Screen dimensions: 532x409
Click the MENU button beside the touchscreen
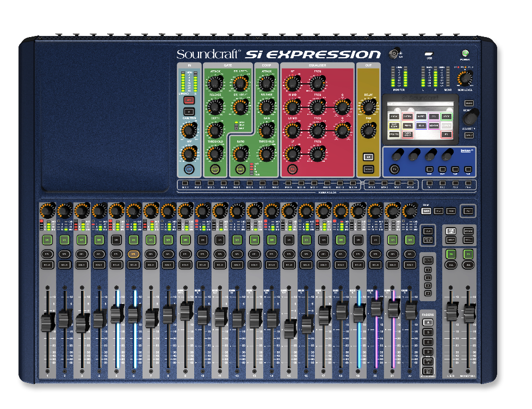click(x=469, y=103)
